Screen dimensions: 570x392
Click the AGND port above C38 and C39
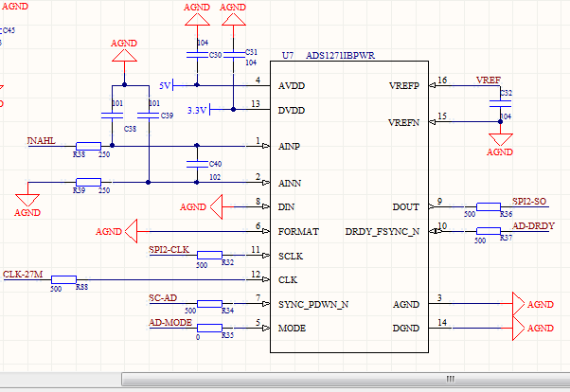tap(124, 55)
